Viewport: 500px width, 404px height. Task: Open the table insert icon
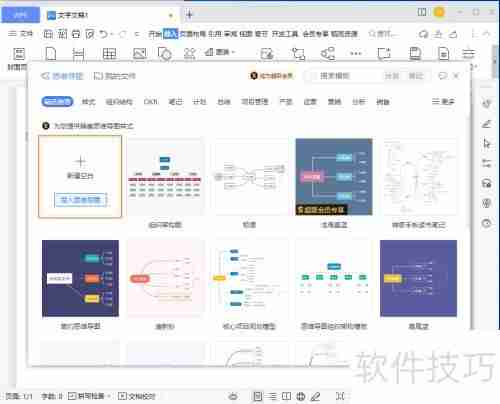click(109, 54)
